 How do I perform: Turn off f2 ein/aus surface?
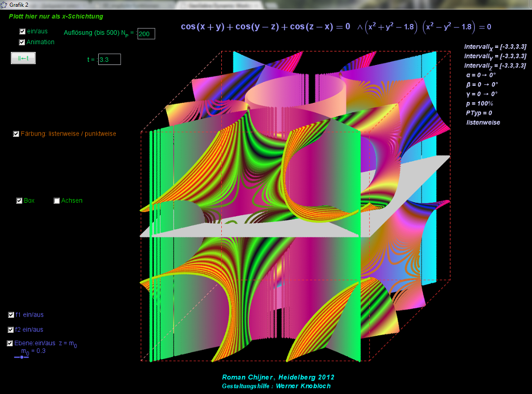(11, 330)
